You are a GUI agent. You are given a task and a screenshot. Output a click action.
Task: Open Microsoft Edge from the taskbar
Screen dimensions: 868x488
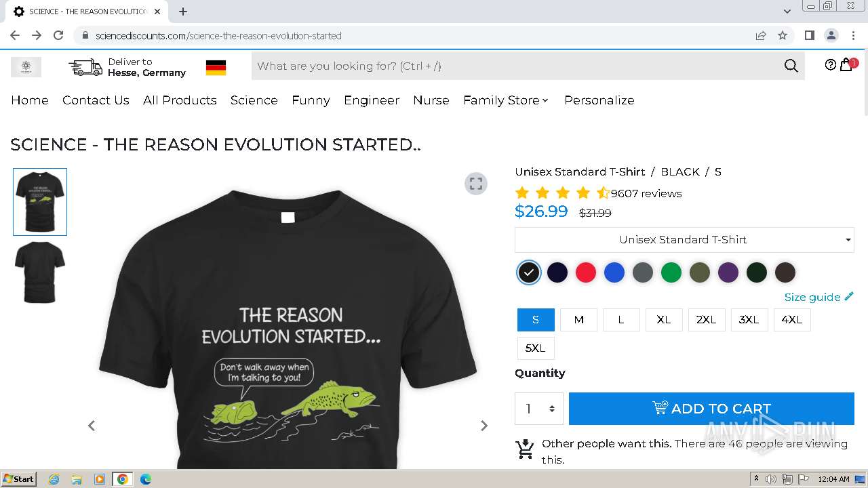coord(145,479)
